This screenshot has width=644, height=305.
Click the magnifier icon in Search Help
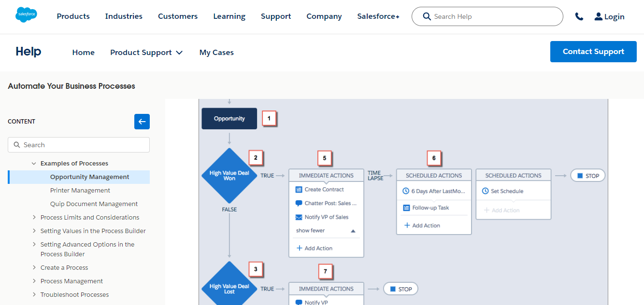coord(427,16)
